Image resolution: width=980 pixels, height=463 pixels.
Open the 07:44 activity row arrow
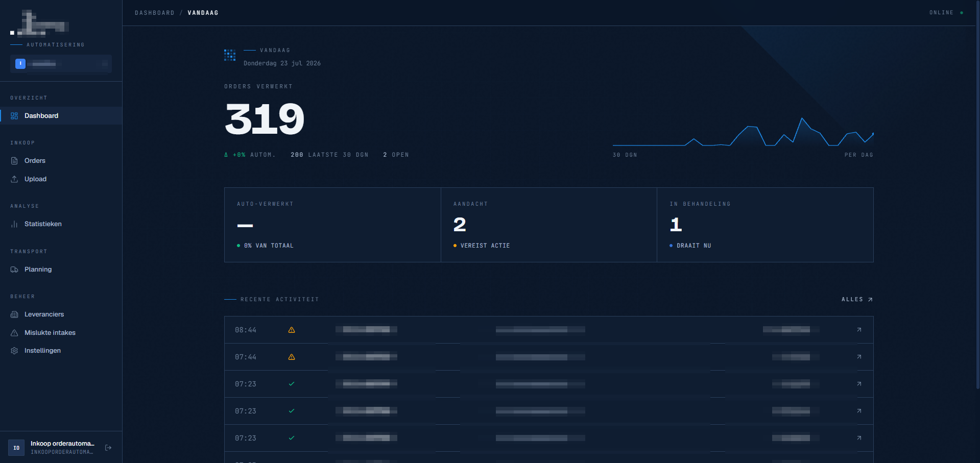point(859,357)
